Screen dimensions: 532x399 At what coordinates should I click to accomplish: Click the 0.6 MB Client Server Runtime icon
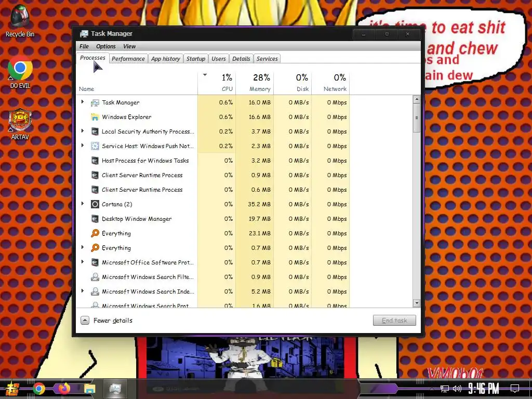coord(95,190)
